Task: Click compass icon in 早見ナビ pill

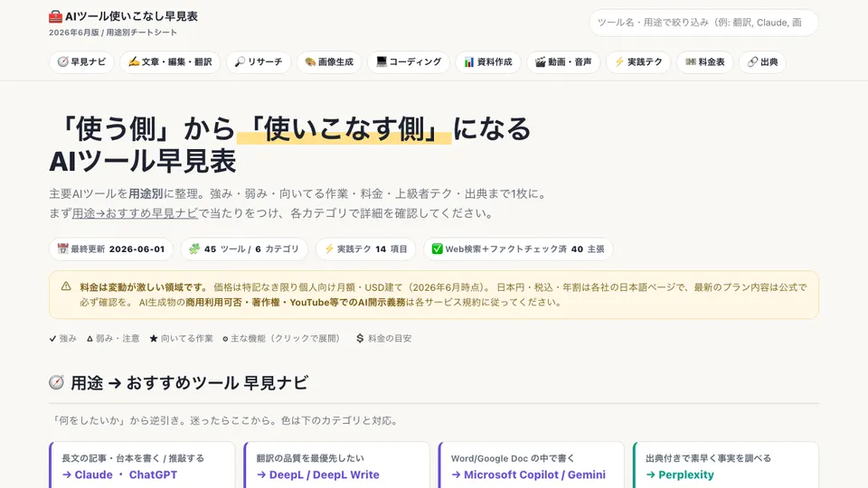Action: tap(63, 62)
